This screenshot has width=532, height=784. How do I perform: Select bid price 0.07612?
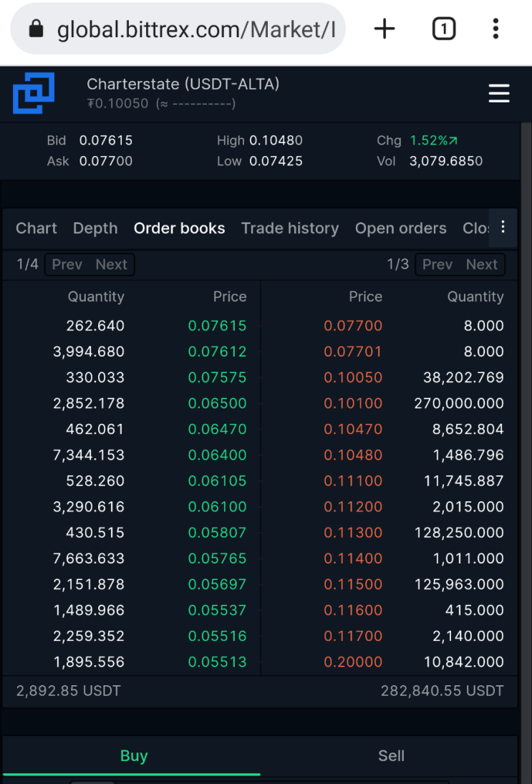click(x=218, y=352)
